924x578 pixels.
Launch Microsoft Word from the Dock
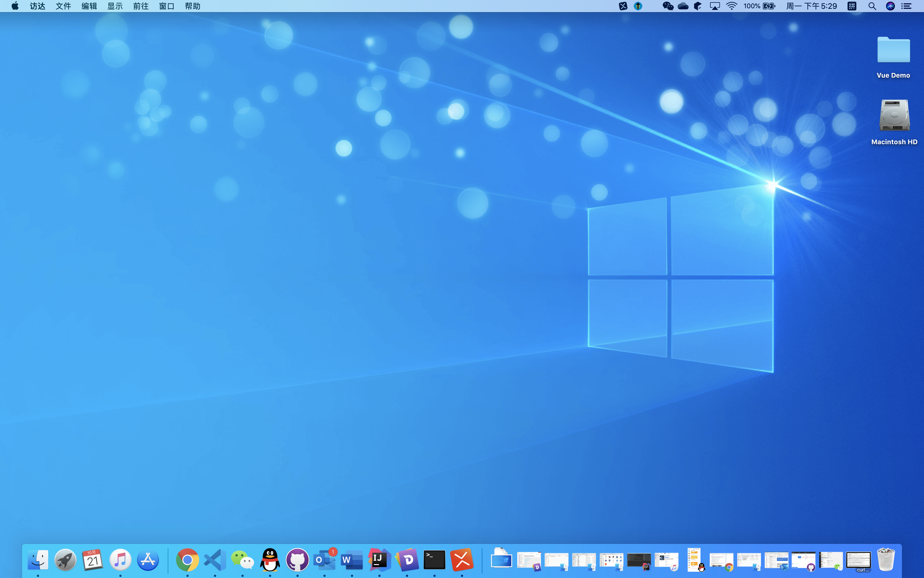click(x=352, y=560)
